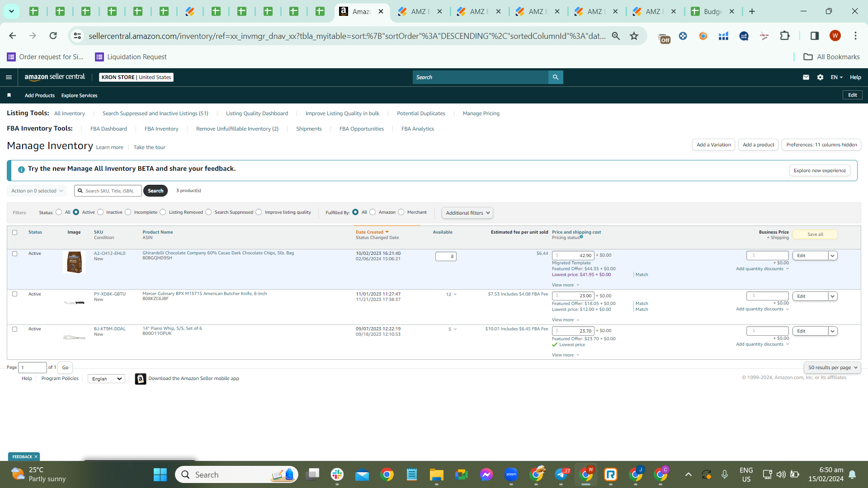The width and height of the screenshot is (868, 488).
Task: Check the 14" Piano Whip row checkbox
Action: (x=14, y=329)
